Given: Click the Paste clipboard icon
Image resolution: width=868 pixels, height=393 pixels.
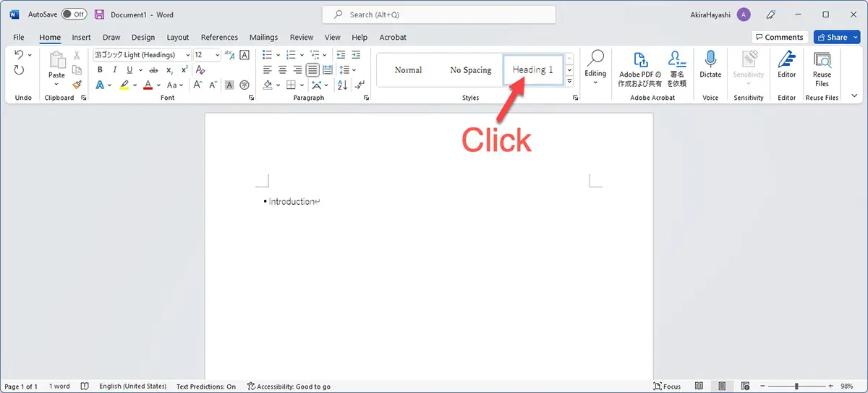Looking at the screenshot, I should tap(56, 61).
